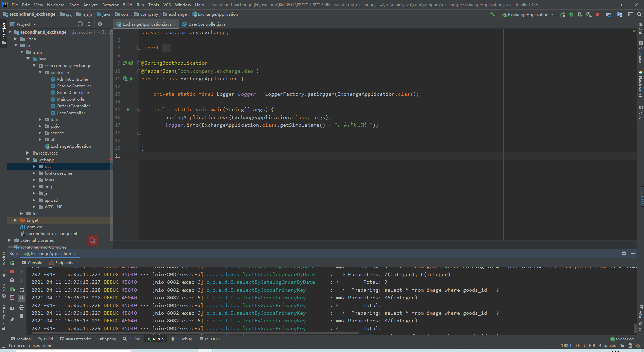The image size is (644, 352).
Task: Expand External Libraries node
Action: (10, 240)
